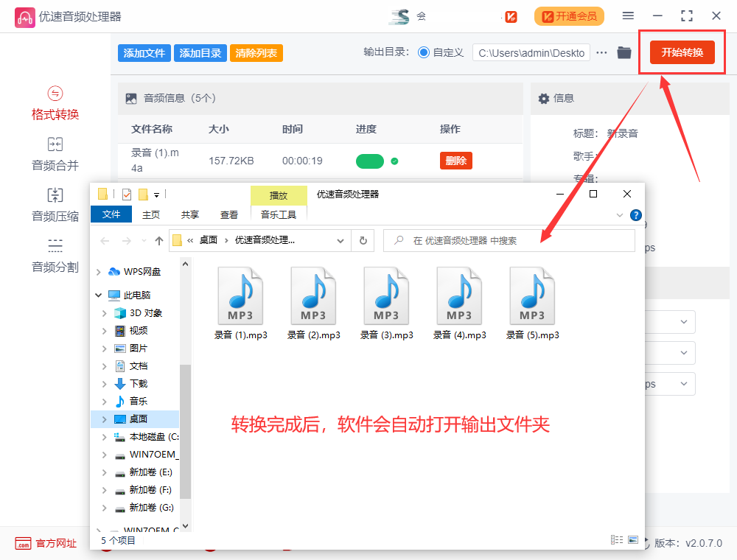Click the 清除列表 clear list button

tap(256, 53)
